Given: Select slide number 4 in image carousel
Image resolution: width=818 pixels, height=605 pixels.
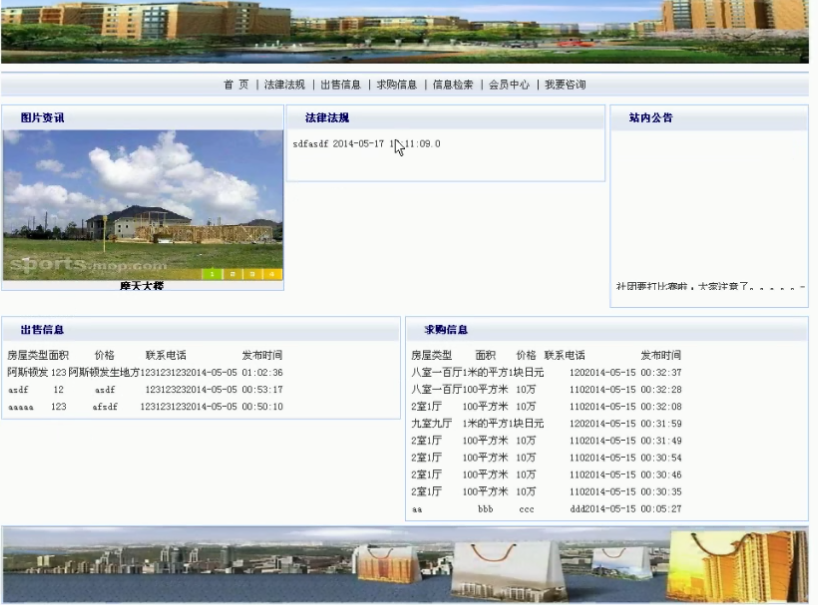Looking at the screenshot, I should (272, 274).
